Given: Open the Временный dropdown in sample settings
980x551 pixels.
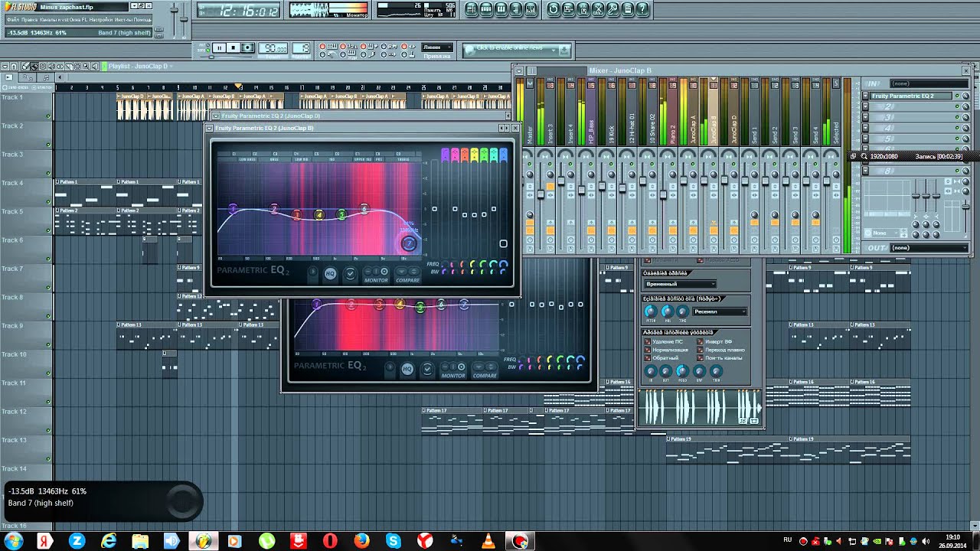Looking at the screenshot, I should click(x=680, y=284).
